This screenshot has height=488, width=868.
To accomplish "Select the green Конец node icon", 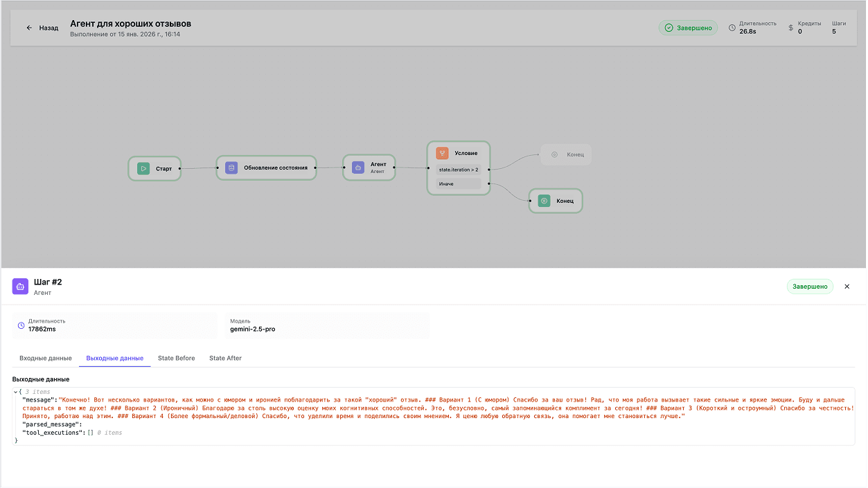I will coord(543,200).
